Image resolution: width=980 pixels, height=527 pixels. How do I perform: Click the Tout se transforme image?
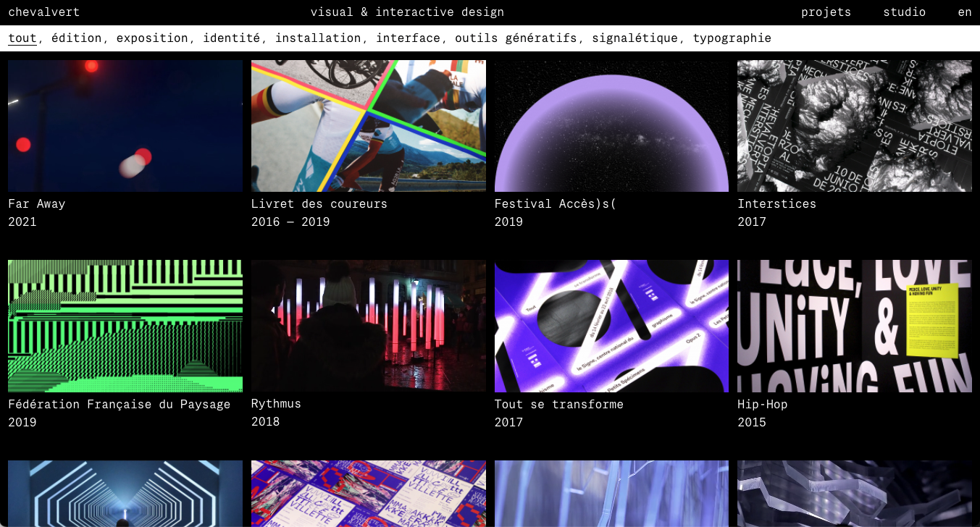[x=611, y=326]
